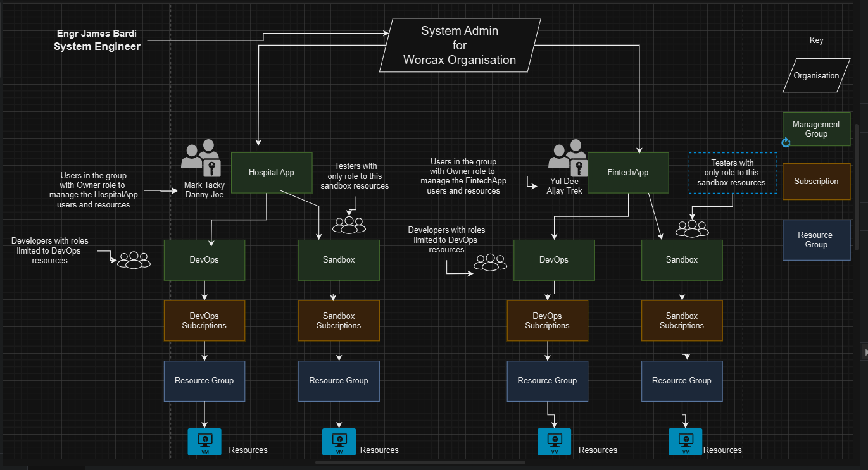
Task: Select the VM icon below Hospital Sandbox Resource Group
Action: tap(339, 442)
